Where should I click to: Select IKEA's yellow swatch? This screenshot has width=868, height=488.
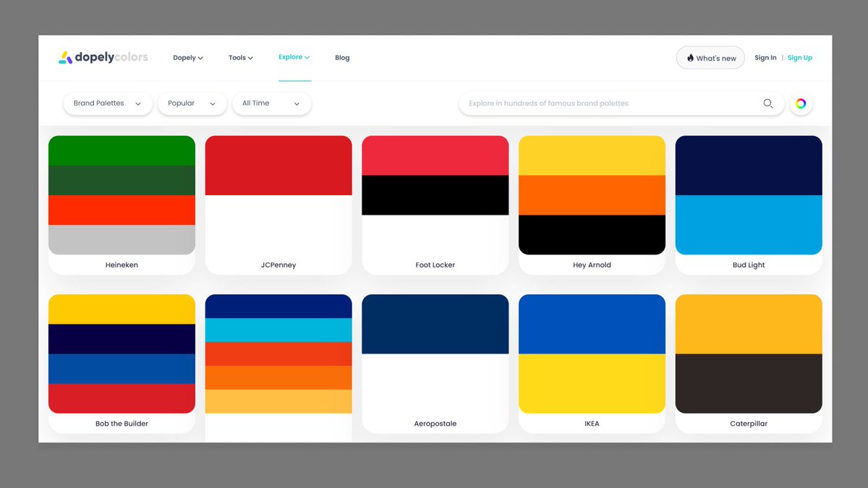click(x=592, y=383)
